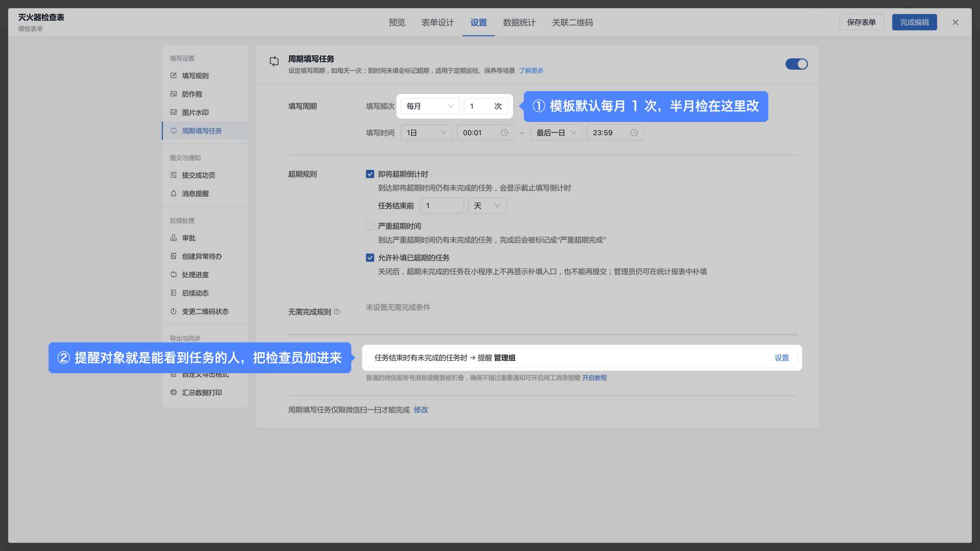Open 开启教程 link
This screenshot has height=551, width=980.
[x=594, y=378]
